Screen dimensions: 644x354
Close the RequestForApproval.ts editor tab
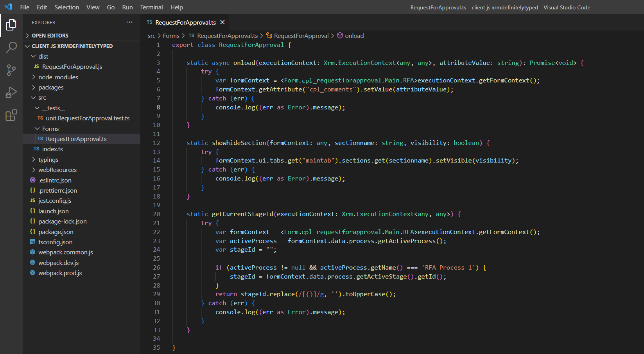pos(222,22)
